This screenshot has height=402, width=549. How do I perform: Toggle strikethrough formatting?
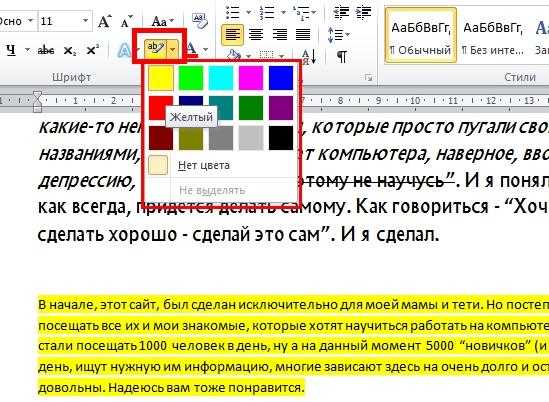click(x=46, y=50)
